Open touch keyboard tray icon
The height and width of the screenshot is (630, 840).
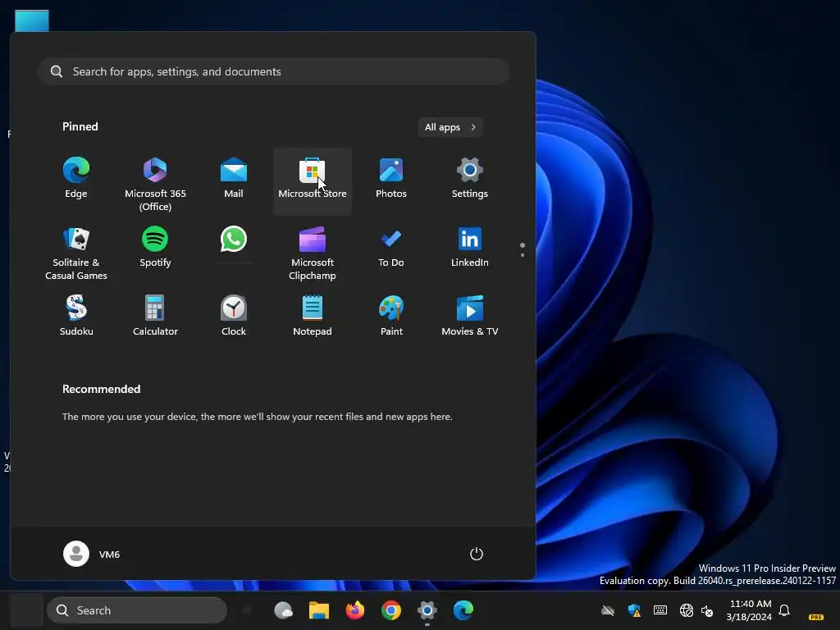(660, 610)
